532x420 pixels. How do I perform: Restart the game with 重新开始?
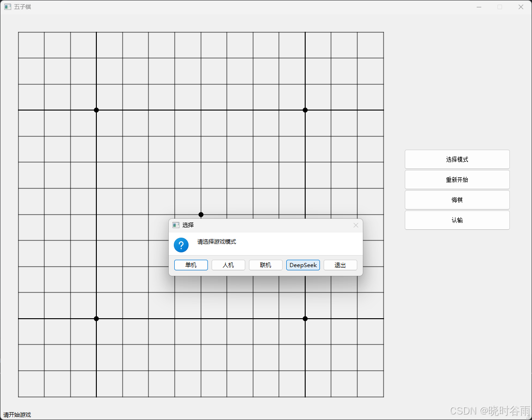[457, 180]
